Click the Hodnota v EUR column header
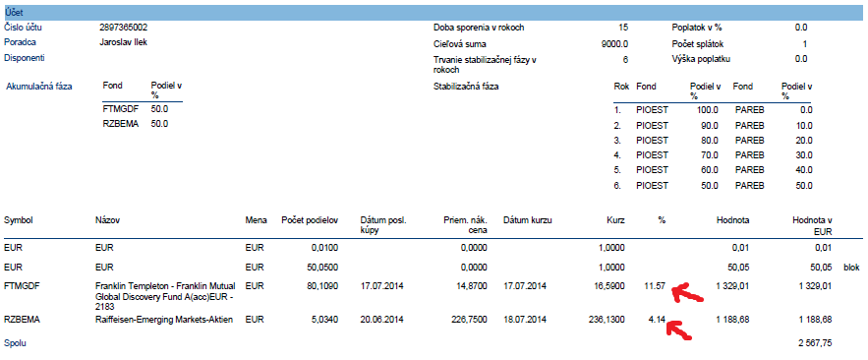 [x=812, y=225]
